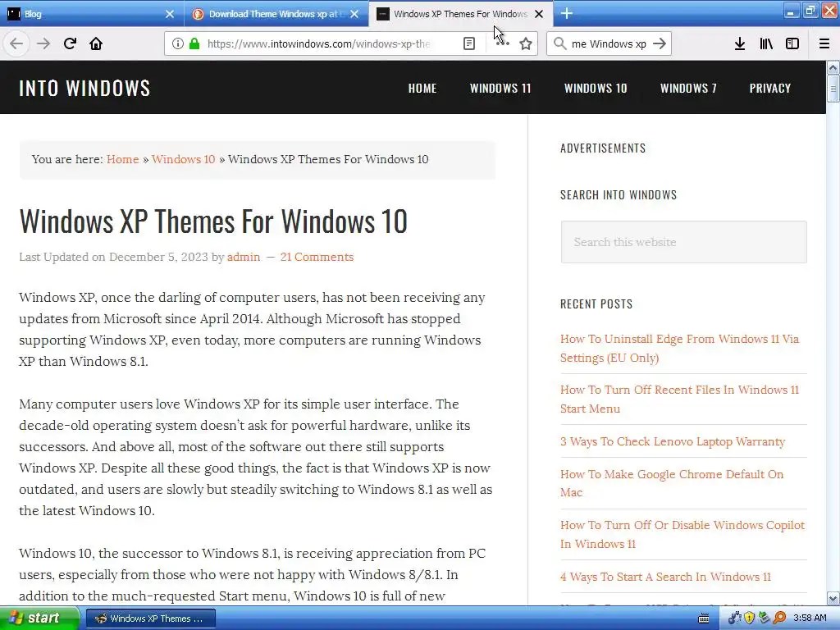This screenshot has width=840, height=630.
Task: Open the Windows XP Start menu
Action: (x=39, y=619)
